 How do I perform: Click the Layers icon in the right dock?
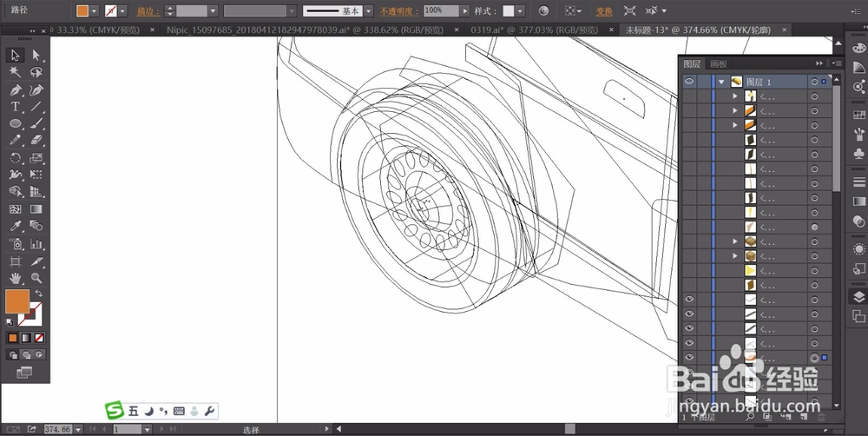click(858, 297)
